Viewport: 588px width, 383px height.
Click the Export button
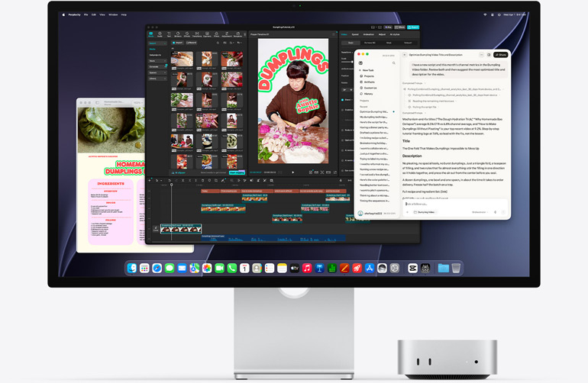tap(413, 27)
